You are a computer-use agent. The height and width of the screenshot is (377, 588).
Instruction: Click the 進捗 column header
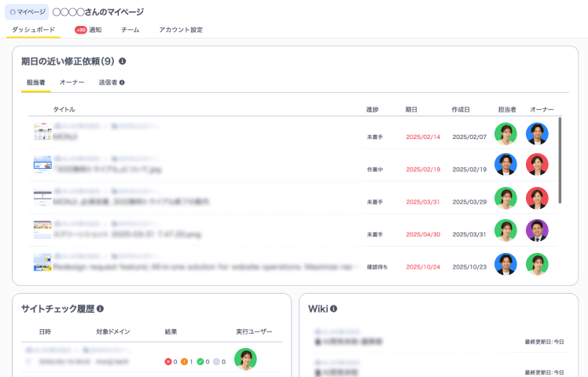pyautogui.click(x=373, y=109)
